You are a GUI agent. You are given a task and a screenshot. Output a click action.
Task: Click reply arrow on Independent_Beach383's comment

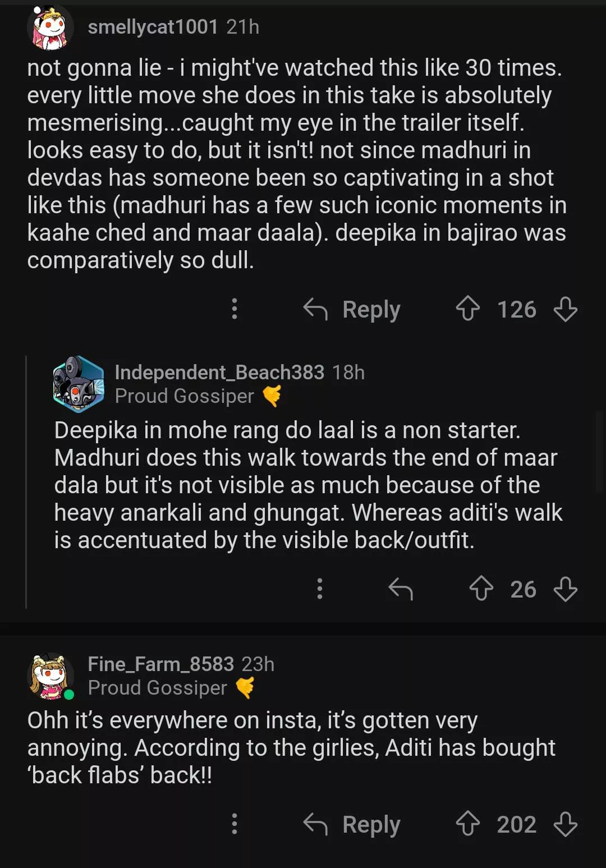coord(401,589)
